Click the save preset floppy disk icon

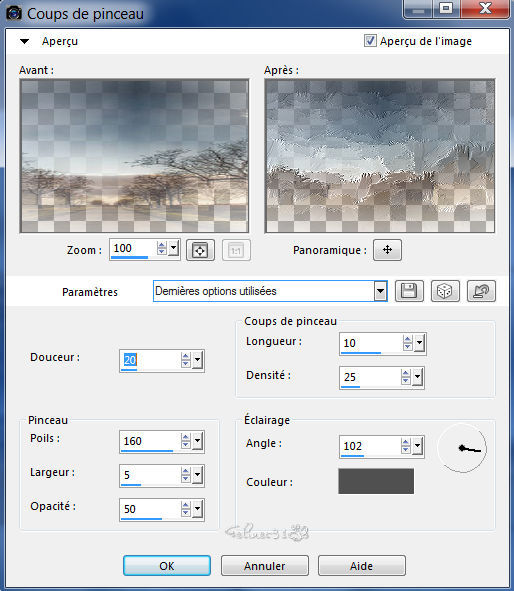(x=409, y=291)
